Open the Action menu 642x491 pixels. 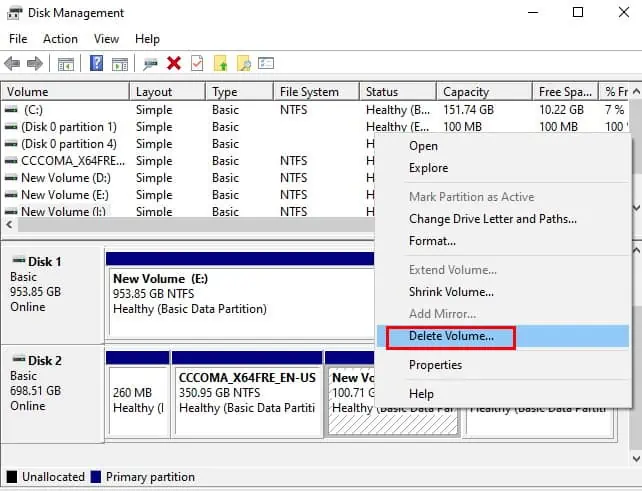[60, 39]
